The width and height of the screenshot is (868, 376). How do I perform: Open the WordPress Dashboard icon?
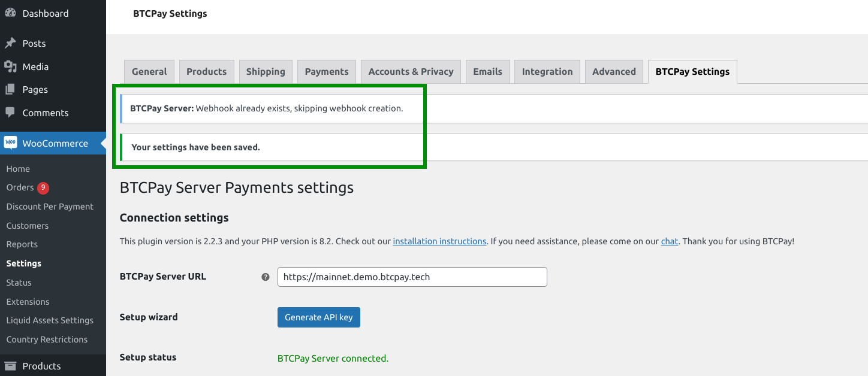tap(10, 13)
